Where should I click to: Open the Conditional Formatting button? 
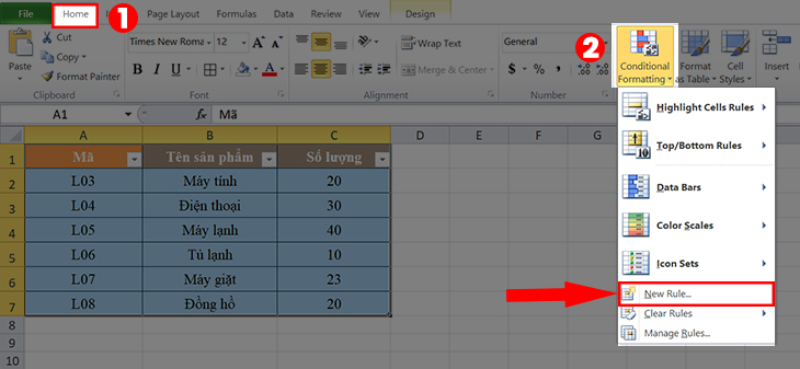(x=645, y=56)
